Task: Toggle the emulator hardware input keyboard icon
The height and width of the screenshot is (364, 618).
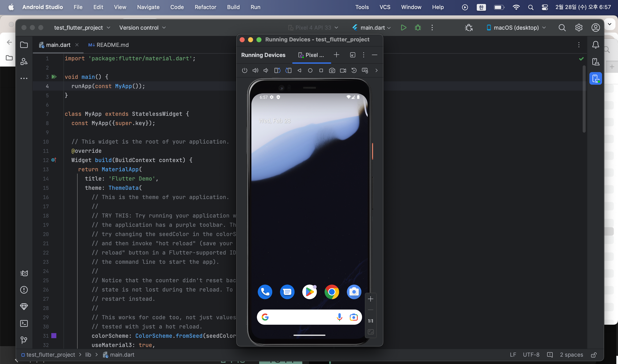Action: click(x=365, y=71)
